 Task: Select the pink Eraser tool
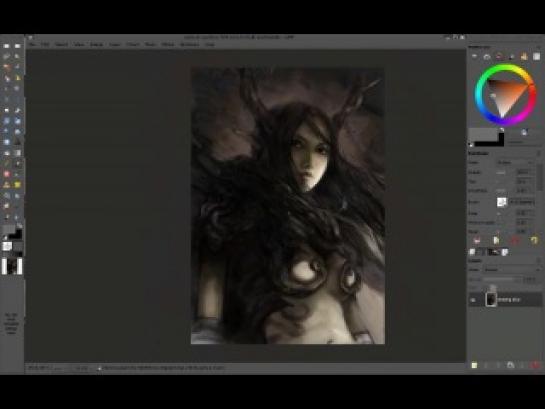click(x=7, y=174)
